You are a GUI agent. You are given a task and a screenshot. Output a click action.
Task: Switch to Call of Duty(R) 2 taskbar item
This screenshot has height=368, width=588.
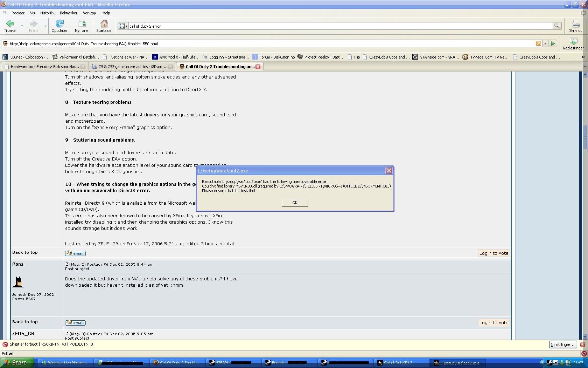point(402,363)
